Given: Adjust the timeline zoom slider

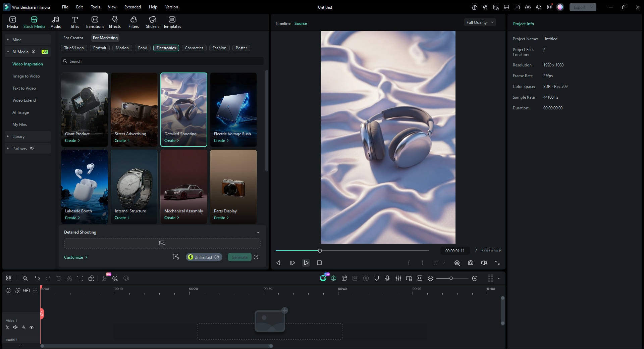Looking at the screenshot, I should coord(451,278).
